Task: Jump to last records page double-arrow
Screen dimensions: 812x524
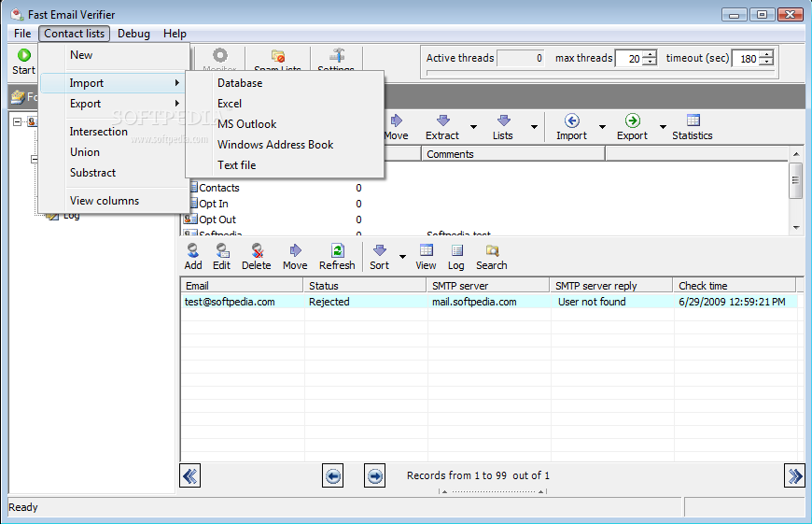Action: click(794, 475)
